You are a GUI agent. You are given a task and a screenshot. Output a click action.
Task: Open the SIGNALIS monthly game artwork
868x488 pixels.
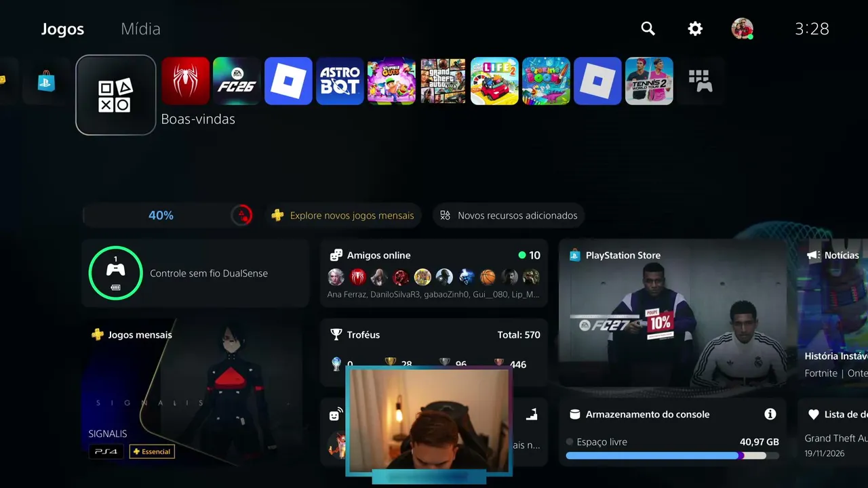(x=195, y=392)
